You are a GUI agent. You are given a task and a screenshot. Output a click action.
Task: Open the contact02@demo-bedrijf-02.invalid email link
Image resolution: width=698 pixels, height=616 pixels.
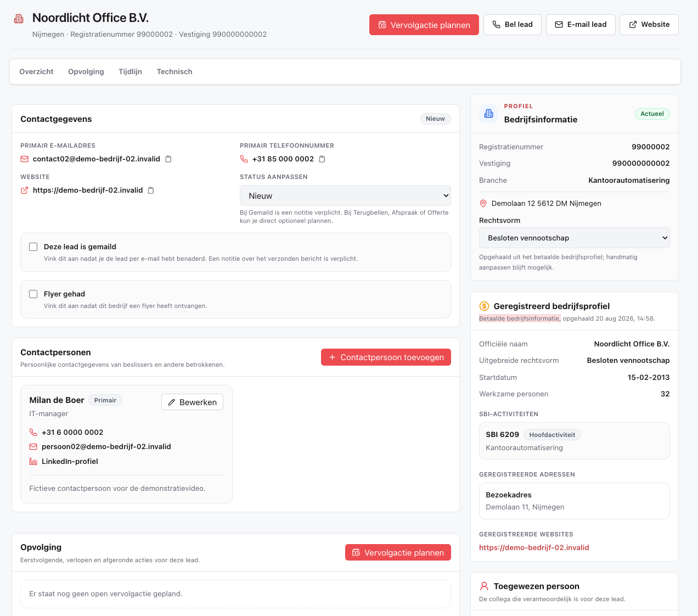click(x=97, y=159)
